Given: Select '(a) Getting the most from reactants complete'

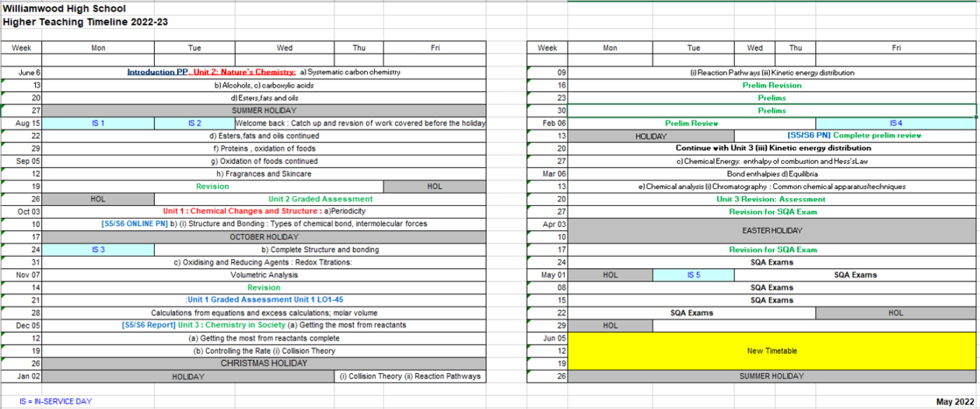Looking at the screenshot, I should click(x=264, y=338).
